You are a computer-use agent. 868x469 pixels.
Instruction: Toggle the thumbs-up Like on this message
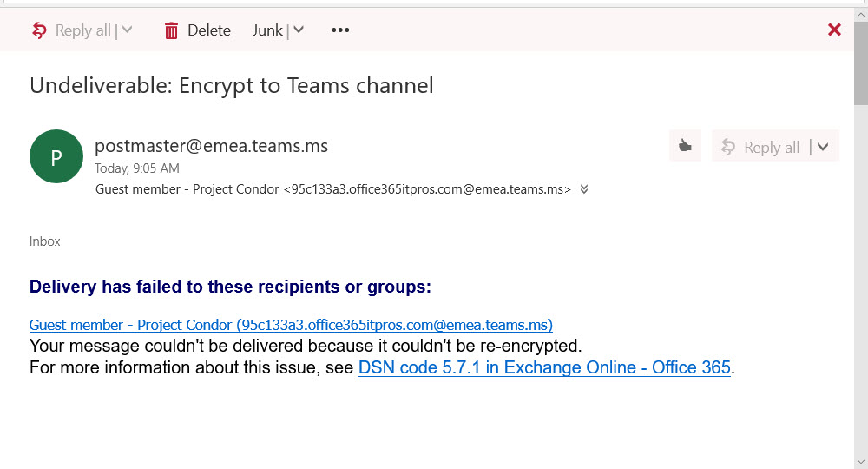685,147
